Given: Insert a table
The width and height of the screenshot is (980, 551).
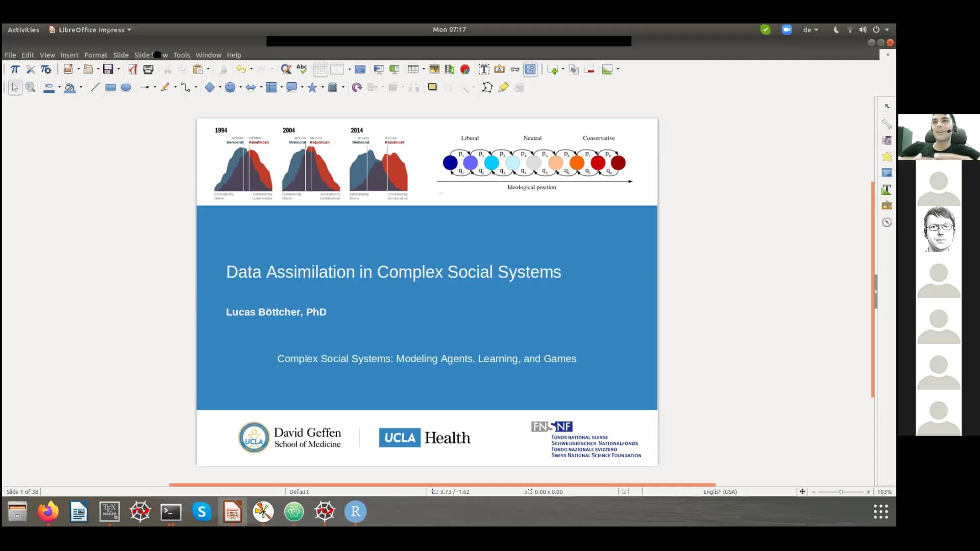Looking at the screenshot, I should click(413, 69).
